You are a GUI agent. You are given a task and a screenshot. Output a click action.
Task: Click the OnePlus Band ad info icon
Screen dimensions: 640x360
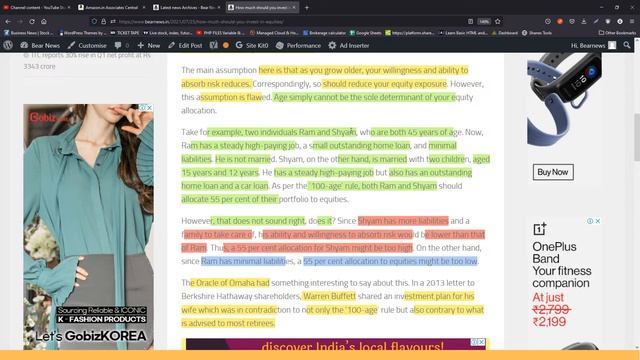tap(590, 221)
